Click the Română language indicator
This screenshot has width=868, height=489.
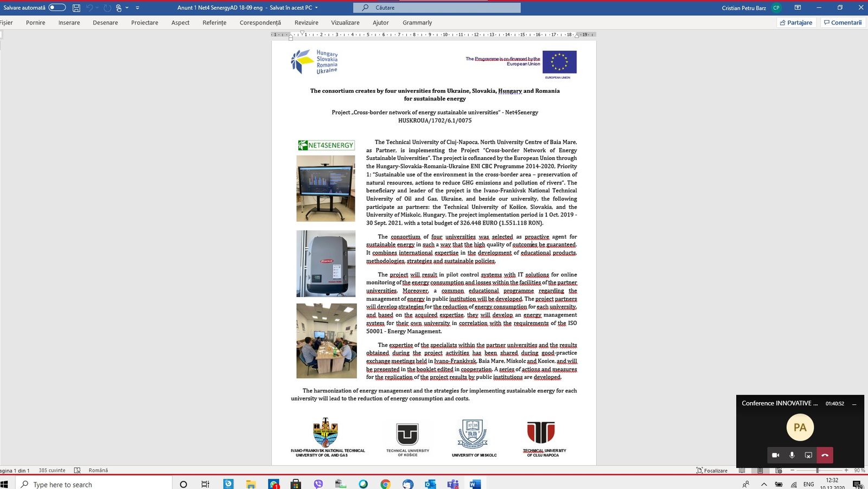coord(98,471)
